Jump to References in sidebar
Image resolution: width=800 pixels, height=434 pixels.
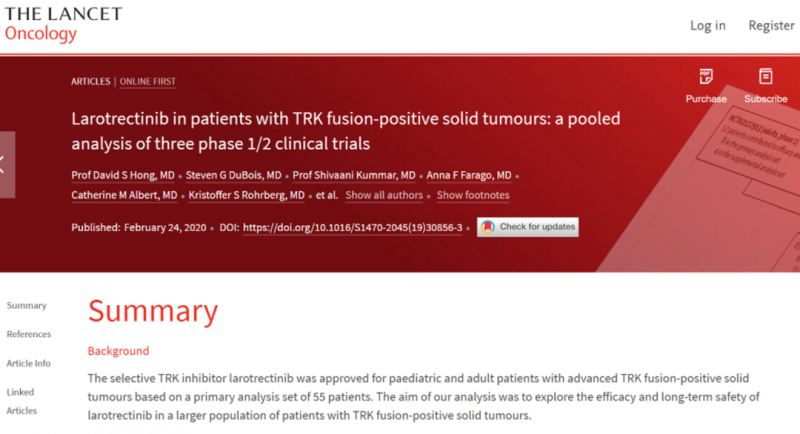tap(29, 334)
